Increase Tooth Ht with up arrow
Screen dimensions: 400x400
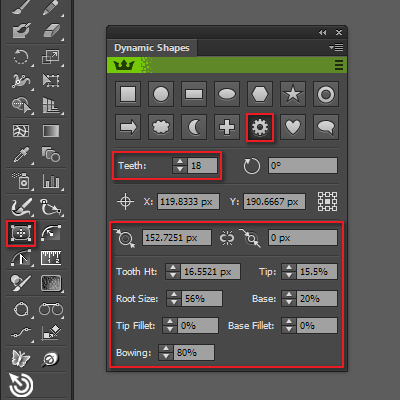[x=173, y=268]
